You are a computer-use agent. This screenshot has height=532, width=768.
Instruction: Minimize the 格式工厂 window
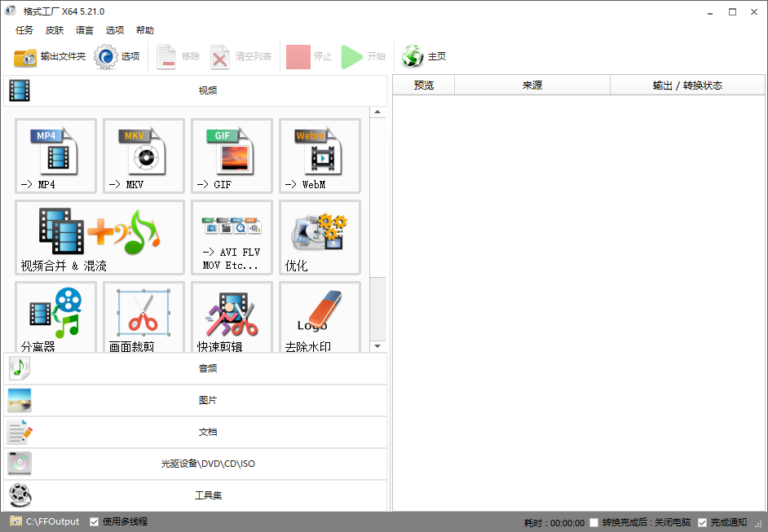(710, 11)
